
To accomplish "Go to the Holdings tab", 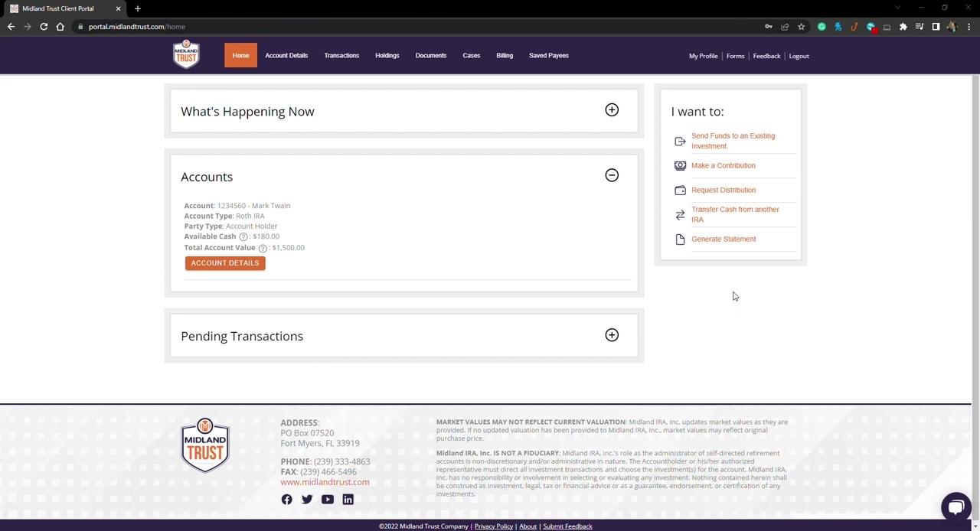I will (387, 56).
